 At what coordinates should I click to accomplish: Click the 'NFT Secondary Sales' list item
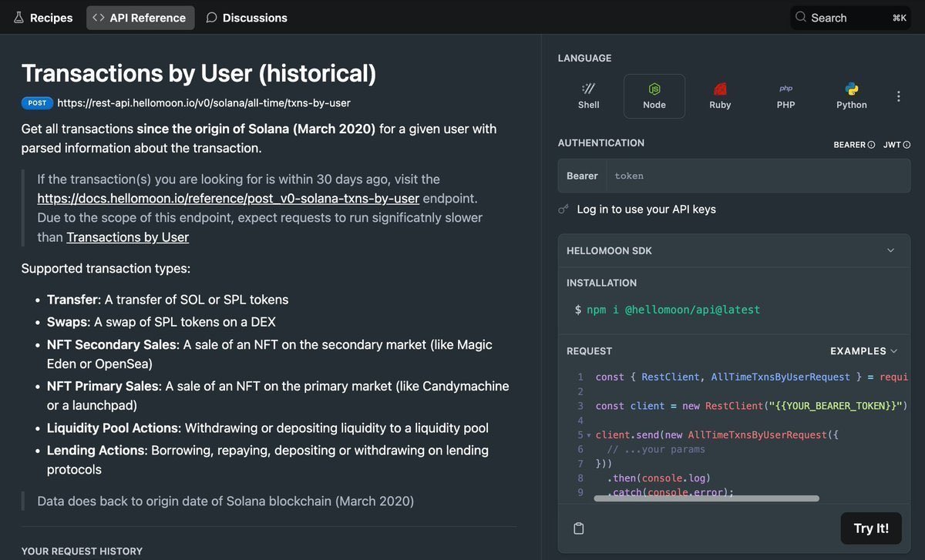click(270, 354)
